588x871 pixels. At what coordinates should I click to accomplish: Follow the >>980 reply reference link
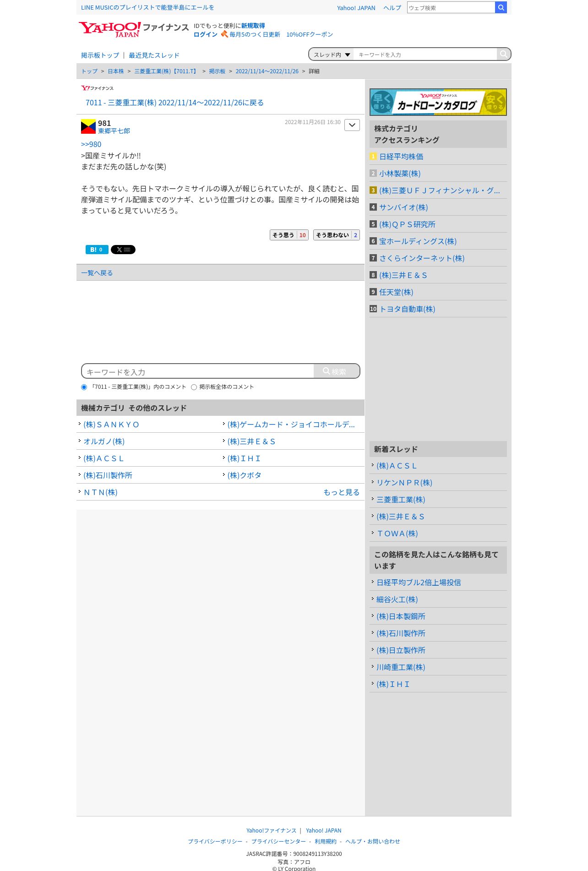coord(91,145)
